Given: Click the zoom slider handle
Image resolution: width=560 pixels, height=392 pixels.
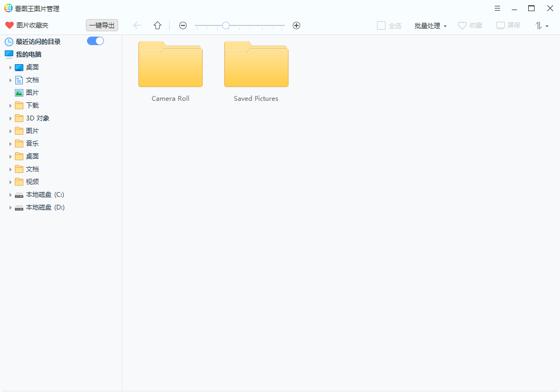Looking at the screenshot, I should coord(226,25).
